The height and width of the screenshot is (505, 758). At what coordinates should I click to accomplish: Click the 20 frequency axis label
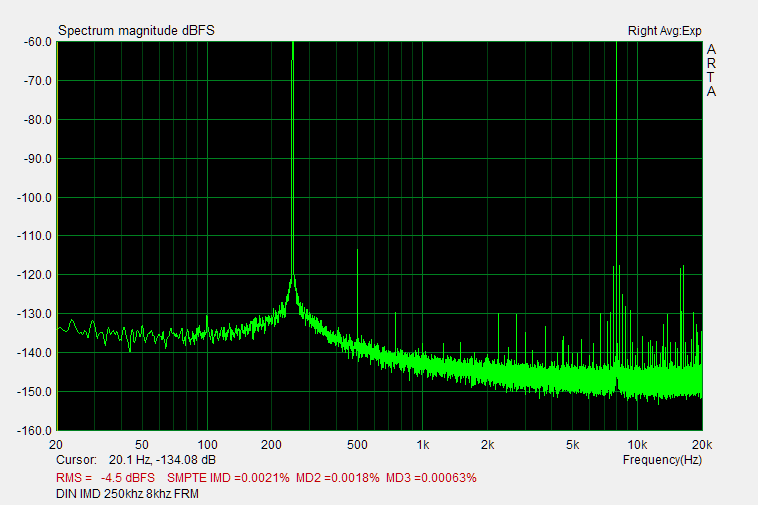coord(56,445)
